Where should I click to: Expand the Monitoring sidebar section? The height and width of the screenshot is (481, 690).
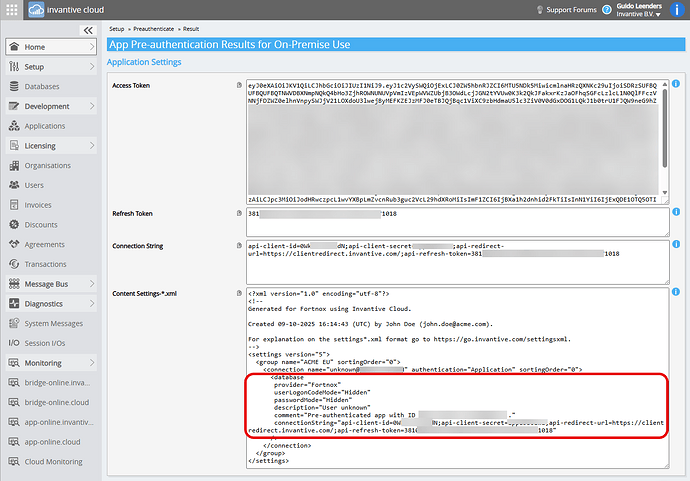click(92, 363)
